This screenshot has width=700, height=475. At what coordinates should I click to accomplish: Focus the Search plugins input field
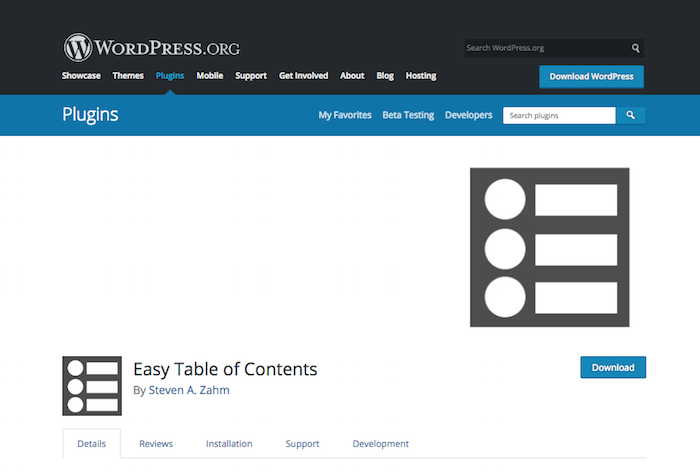click(559, 115)
